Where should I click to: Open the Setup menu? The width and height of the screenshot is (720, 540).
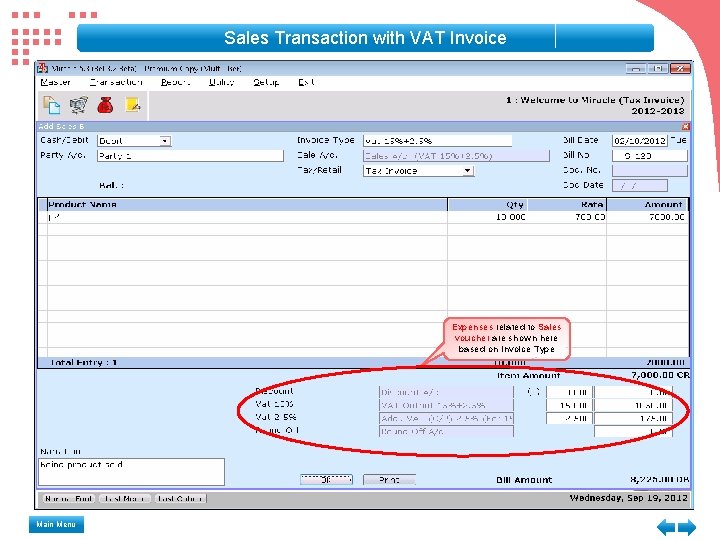click(x=266, y=82)
